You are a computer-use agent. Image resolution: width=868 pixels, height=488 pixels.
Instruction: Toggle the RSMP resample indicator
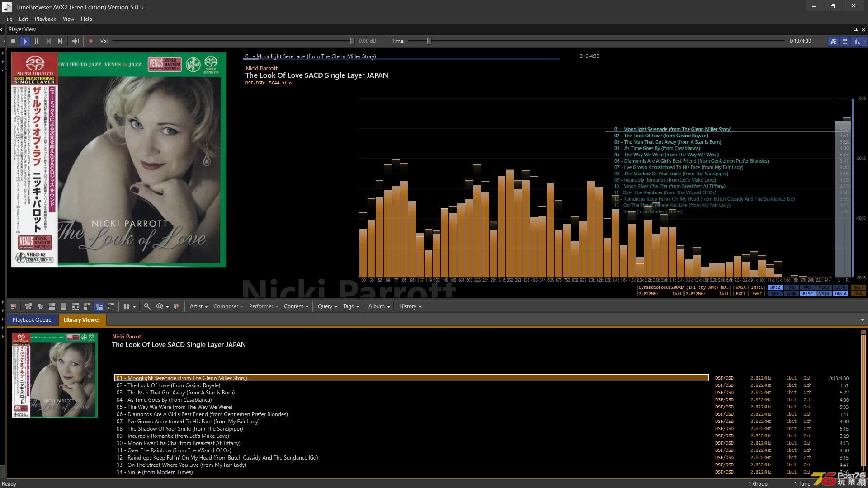point(808,294)
